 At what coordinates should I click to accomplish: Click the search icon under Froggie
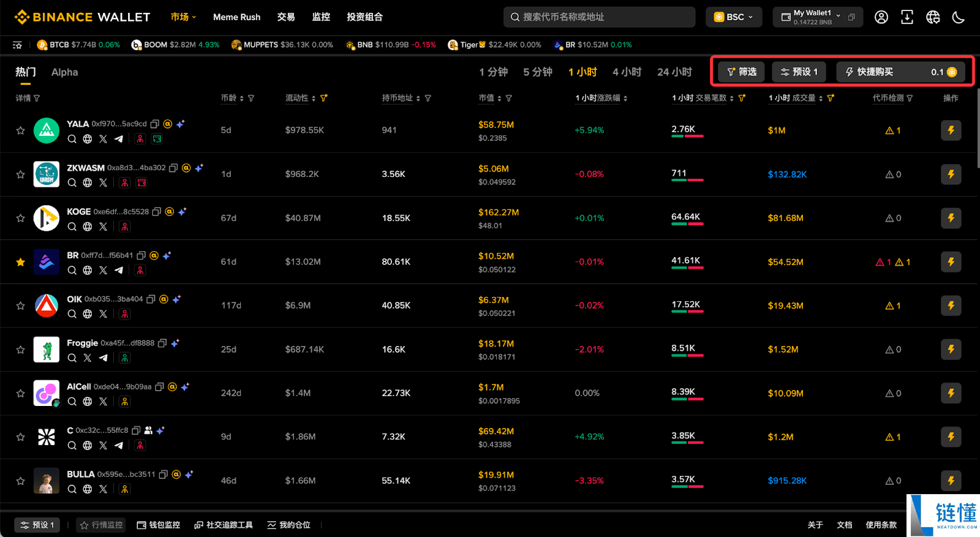(x=72, y=358)
